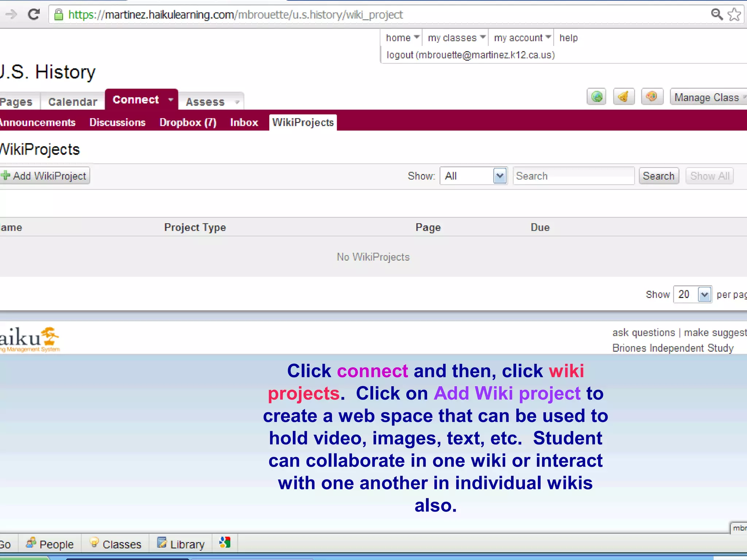The height and width of the screenshot is (560, 747).
Task: Open the 20 per page dropdown
Action: pos(692,294)
